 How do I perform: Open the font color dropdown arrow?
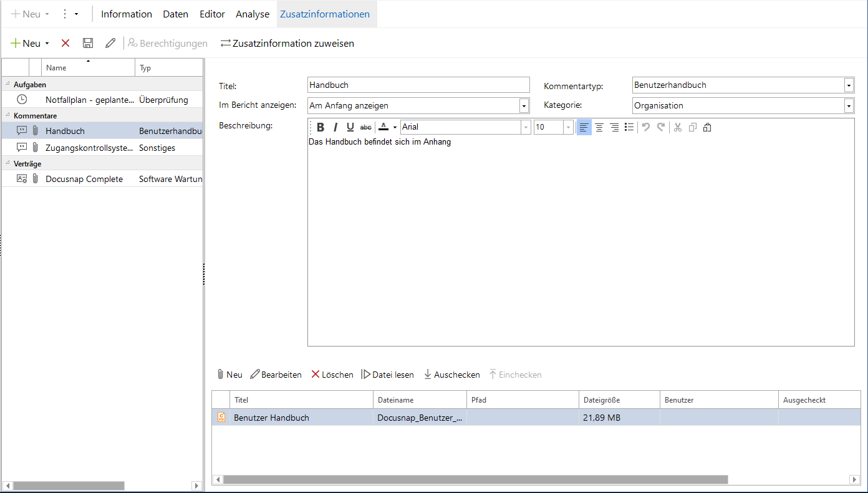pyautogui.click(x=395, y=128)
